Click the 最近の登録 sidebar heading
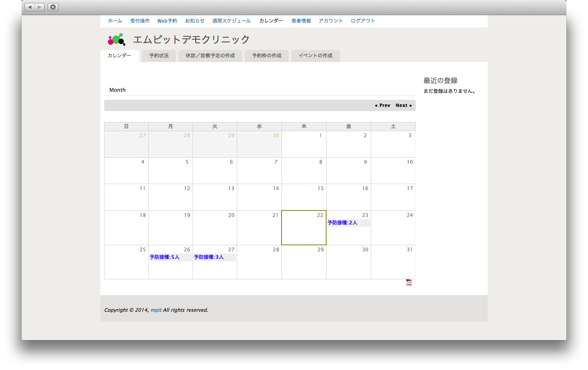This screenshot has height=370, width=588. (x=440, y=81)
